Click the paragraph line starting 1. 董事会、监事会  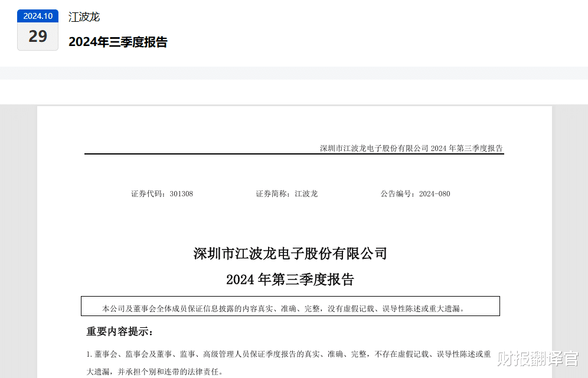tap(289, 354)
